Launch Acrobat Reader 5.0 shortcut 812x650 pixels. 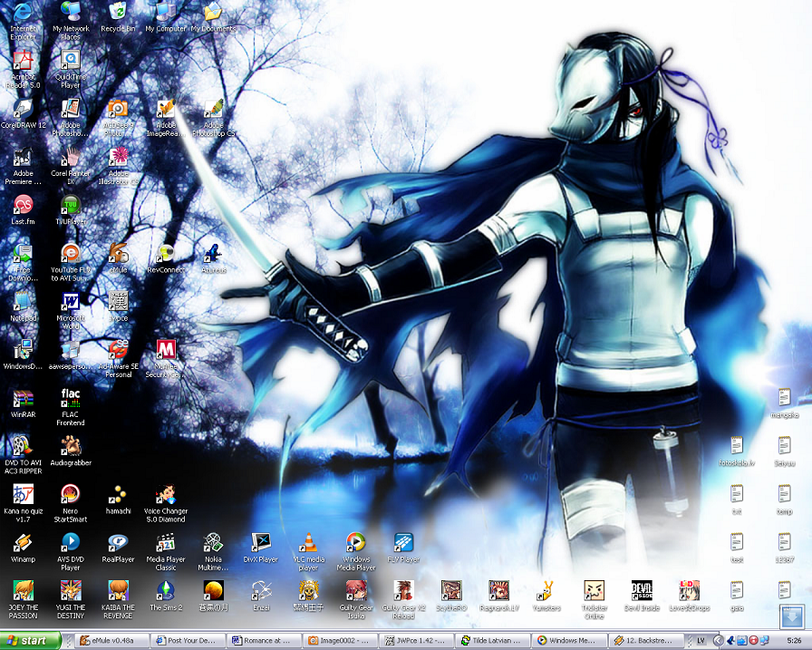[x=23, y=61]
